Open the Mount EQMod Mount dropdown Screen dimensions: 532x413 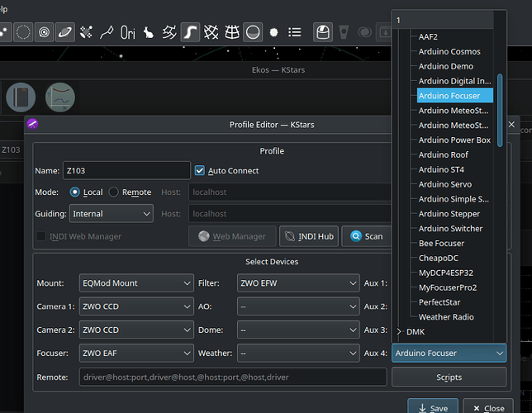[136, 283]
